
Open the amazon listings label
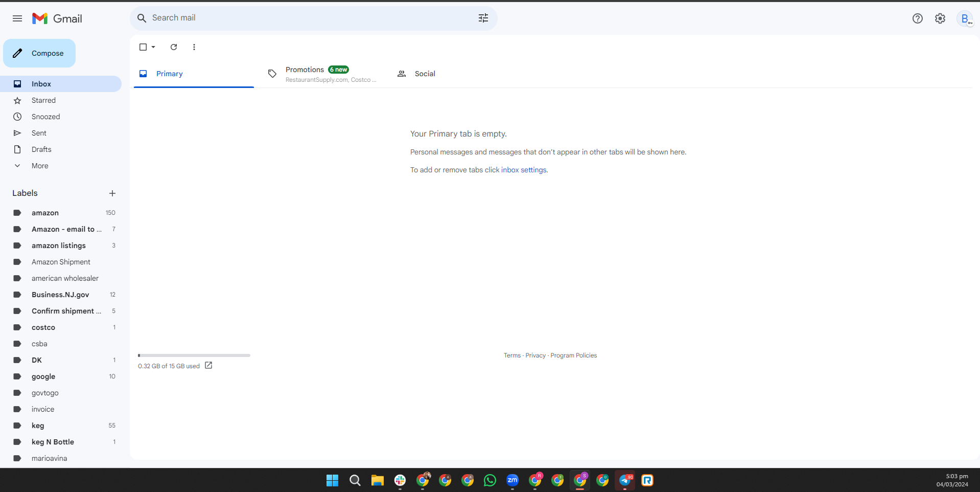tap(61, 245)
